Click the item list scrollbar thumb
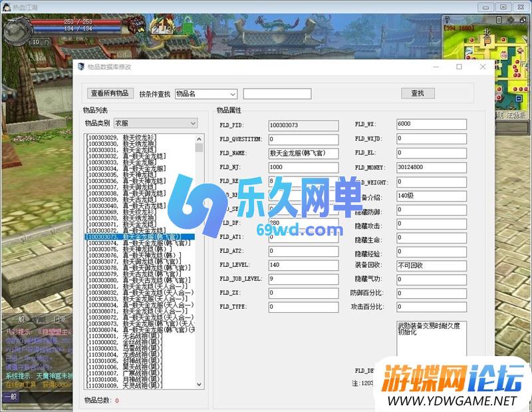532x412 pixels. coord(199,147)
